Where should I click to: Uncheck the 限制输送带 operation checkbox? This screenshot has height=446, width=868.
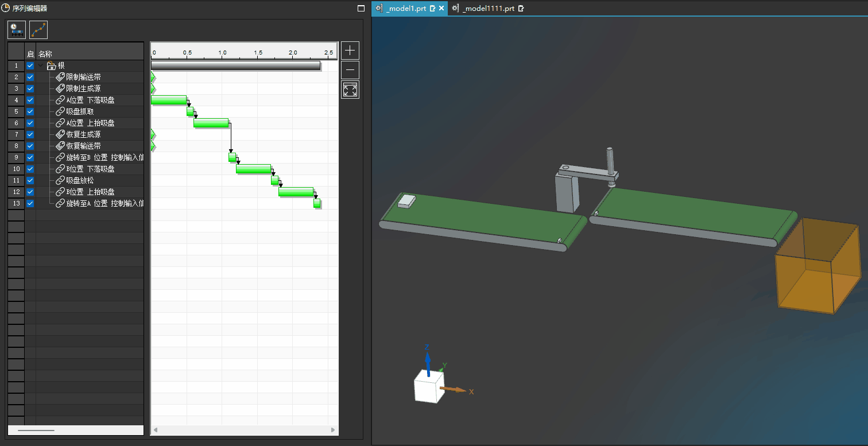tap(30, 77)
